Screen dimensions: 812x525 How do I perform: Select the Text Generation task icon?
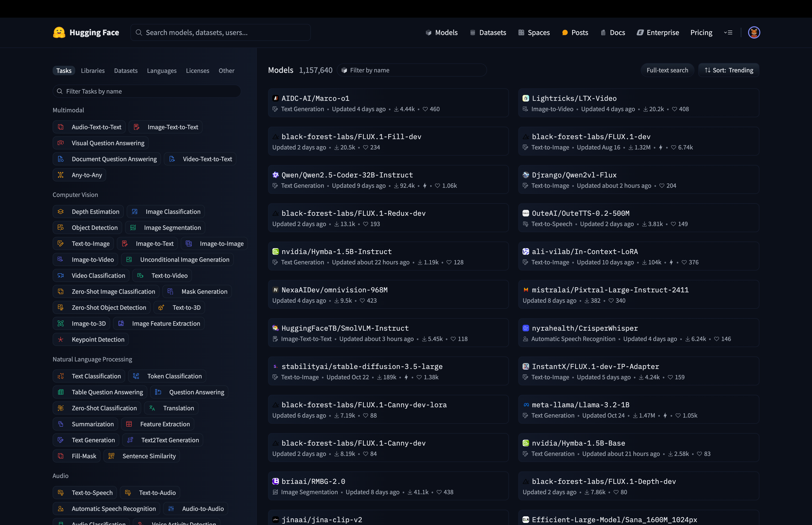pyautogui.click(x=62, y=440)
